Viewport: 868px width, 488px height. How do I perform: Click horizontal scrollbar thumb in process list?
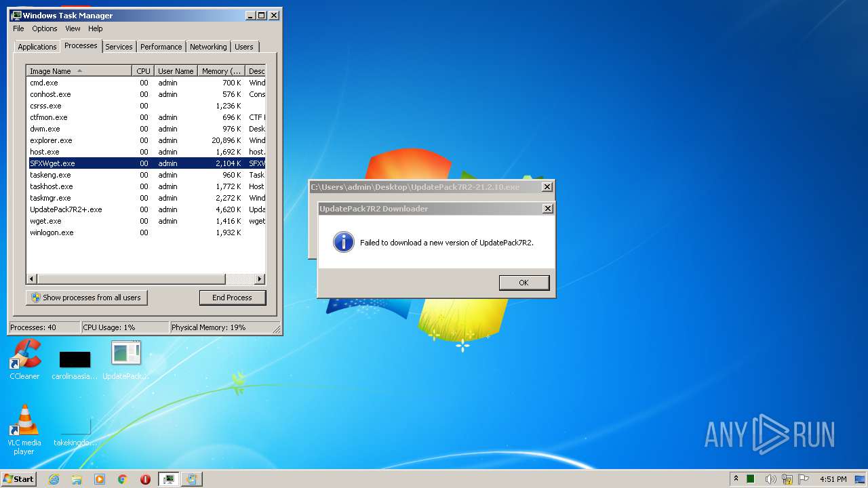(132, 279)
